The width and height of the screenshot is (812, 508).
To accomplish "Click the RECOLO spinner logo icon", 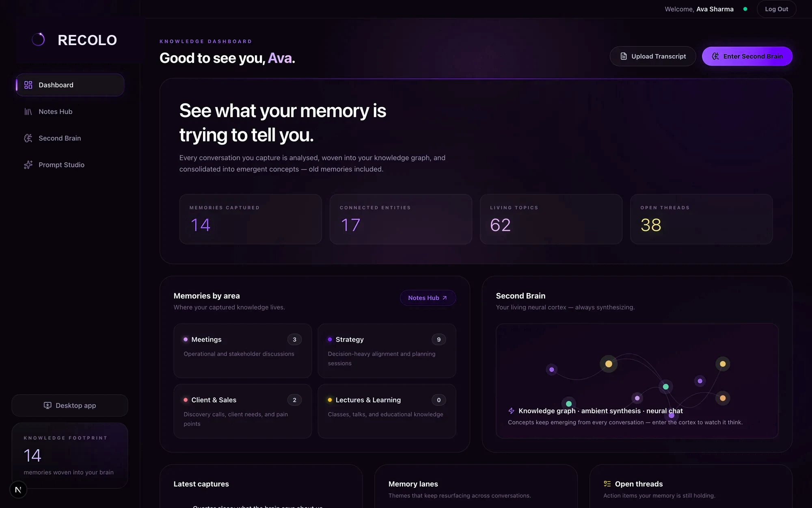I will click(38, 39).
